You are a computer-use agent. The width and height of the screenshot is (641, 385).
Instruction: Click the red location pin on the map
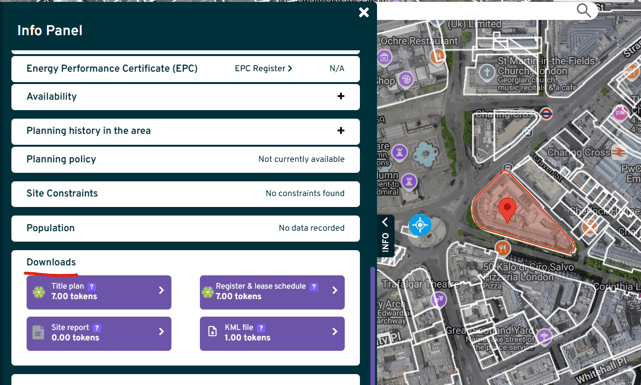tap(507, 210)
